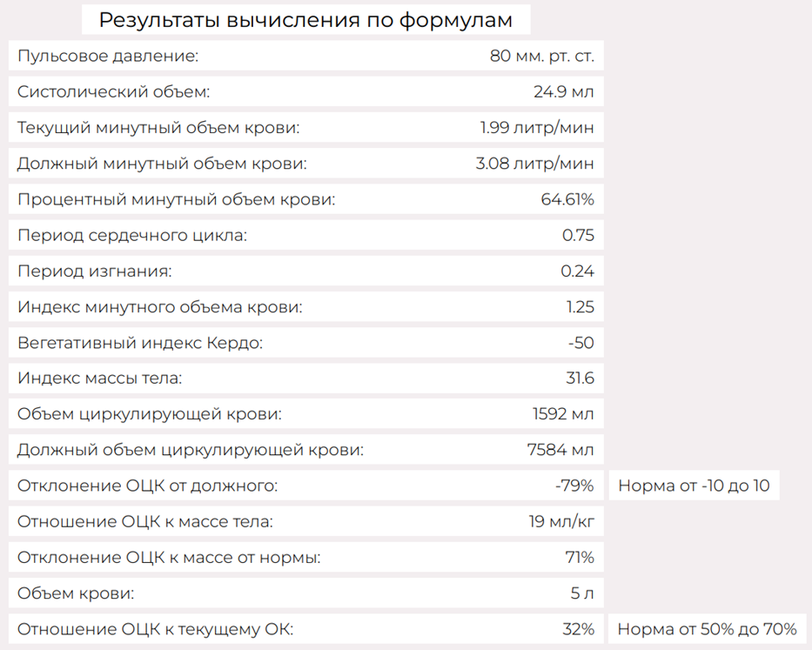812x650 pixels.
Task: Click the -79% deviation value
Action: click(574, 486)
